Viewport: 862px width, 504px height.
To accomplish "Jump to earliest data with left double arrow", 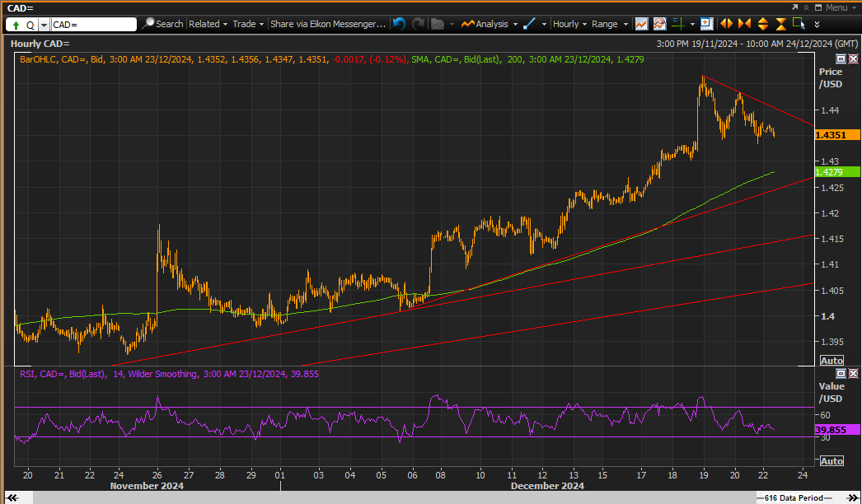I will pos(12,498).
